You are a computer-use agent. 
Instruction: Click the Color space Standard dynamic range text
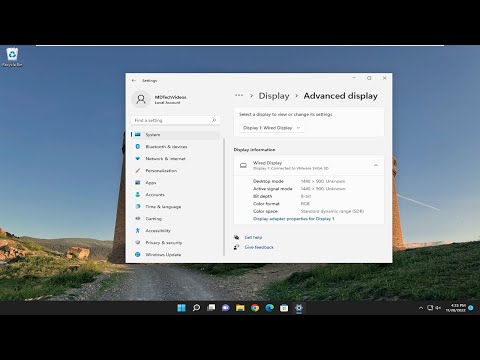[x=332, y=211]
